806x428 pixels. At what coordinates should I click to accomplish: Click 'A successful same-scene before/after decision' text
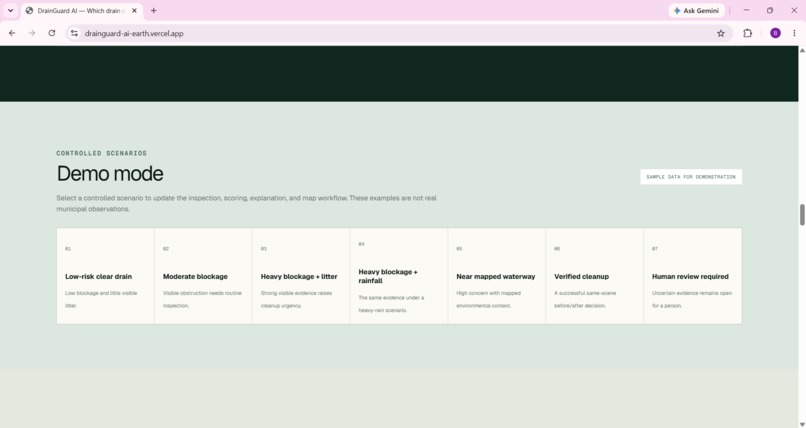[585, 299]
